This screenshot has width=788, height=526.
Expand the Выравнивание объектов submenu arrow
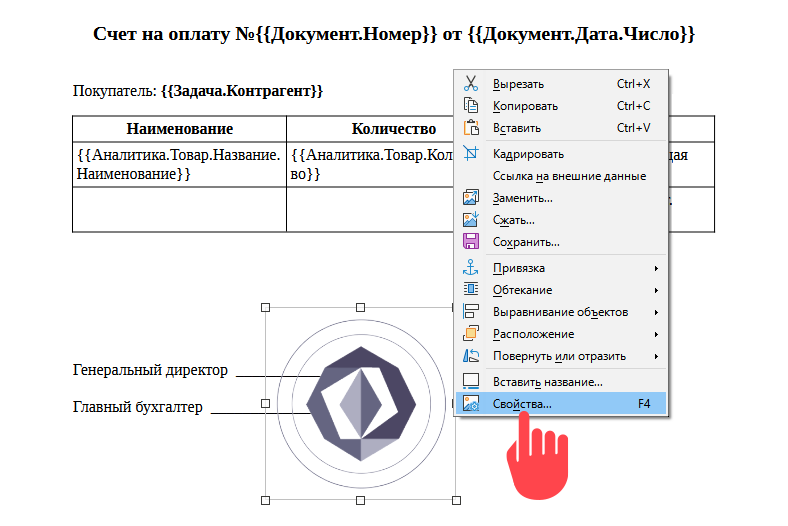(656, 312)
